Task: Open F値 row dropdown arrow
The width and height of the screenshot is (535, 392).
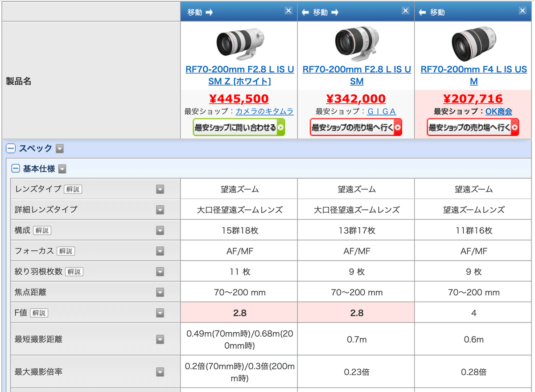Action: pyautogui.click(x=160, y=313)
